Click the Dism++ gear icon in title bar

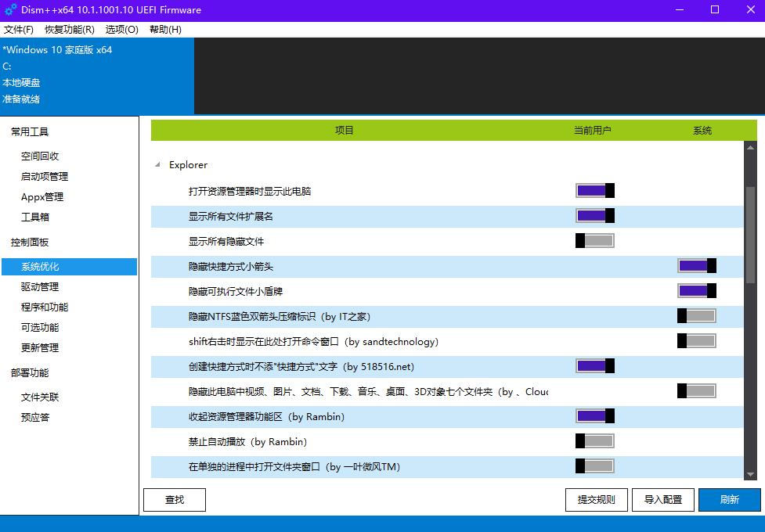(10, 9)
